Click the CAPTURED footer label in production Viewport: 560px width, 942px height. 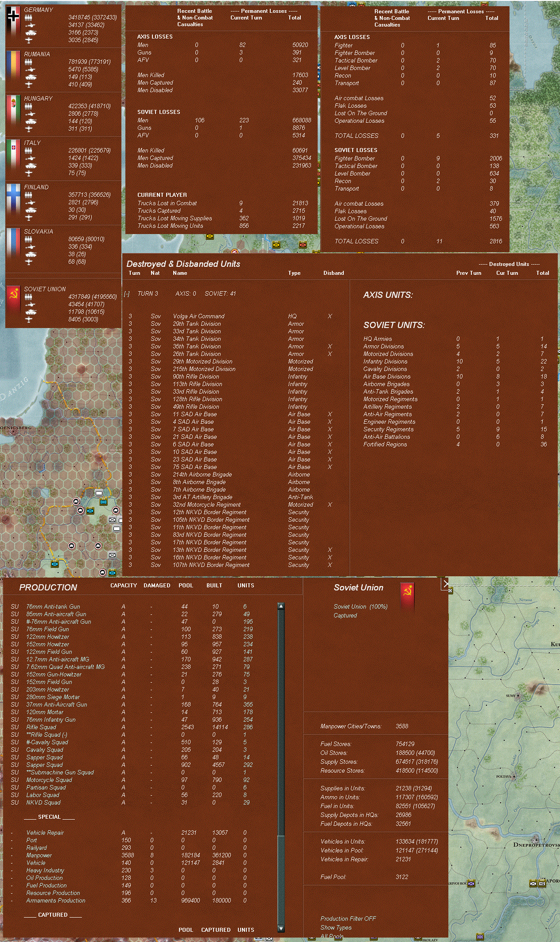pos(216,930)
